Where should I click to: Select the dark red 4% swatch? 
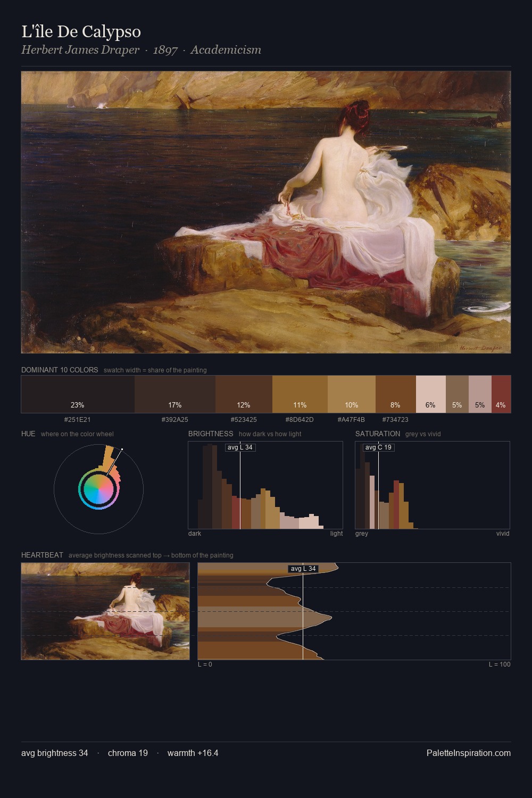tap(501, 394)
